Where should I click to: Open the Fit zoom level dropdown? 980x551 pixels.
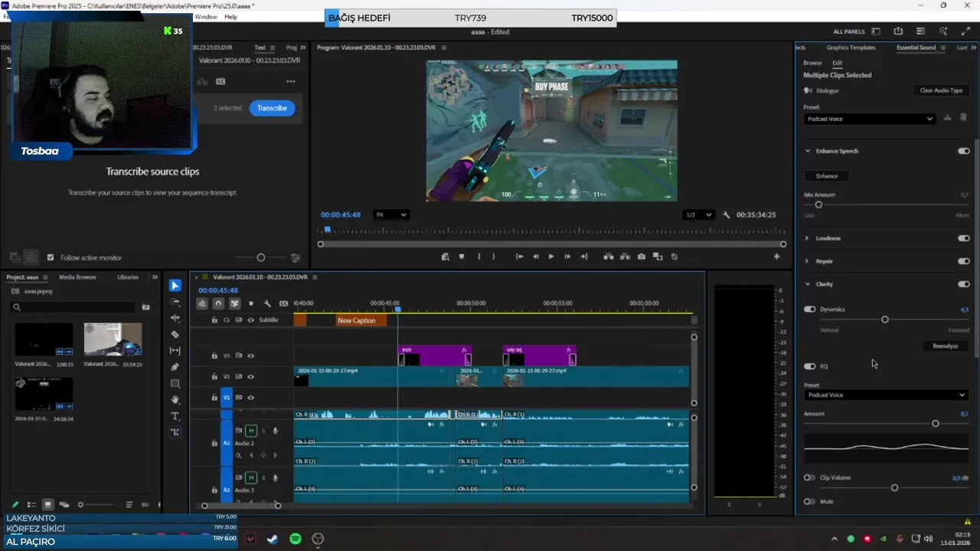[x=391, y=215]
